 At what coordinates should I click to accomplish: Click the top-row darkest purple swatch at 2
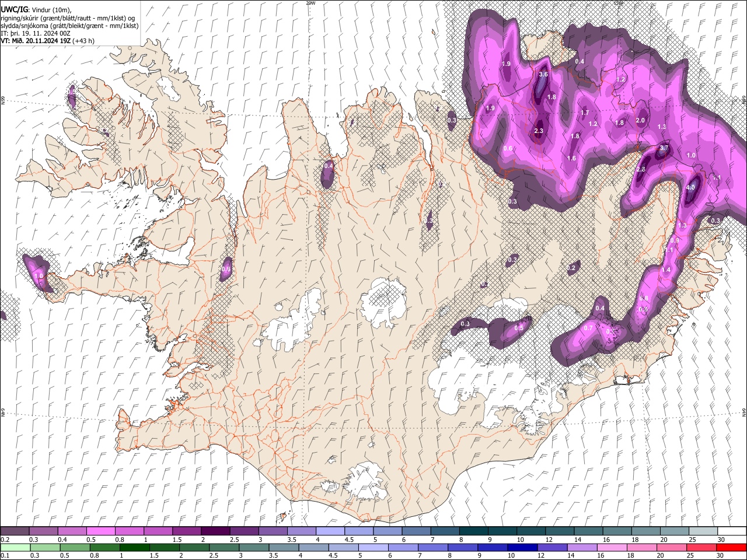tap(215, 531)
